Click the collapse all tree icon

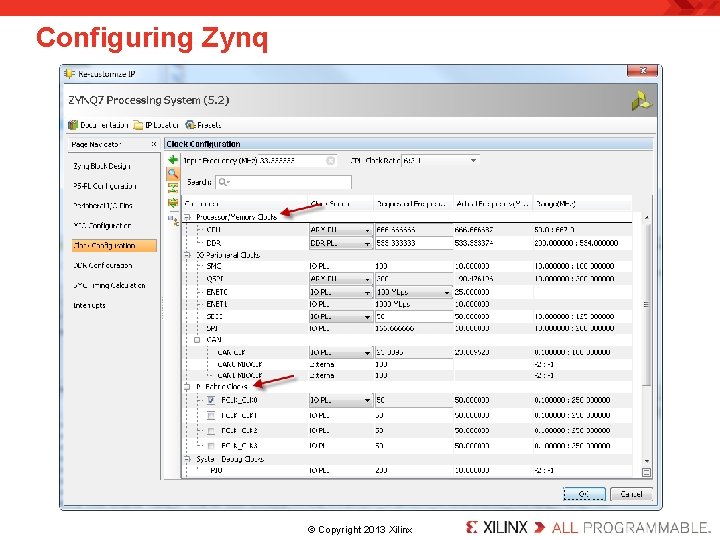click(x=173, y=188)
